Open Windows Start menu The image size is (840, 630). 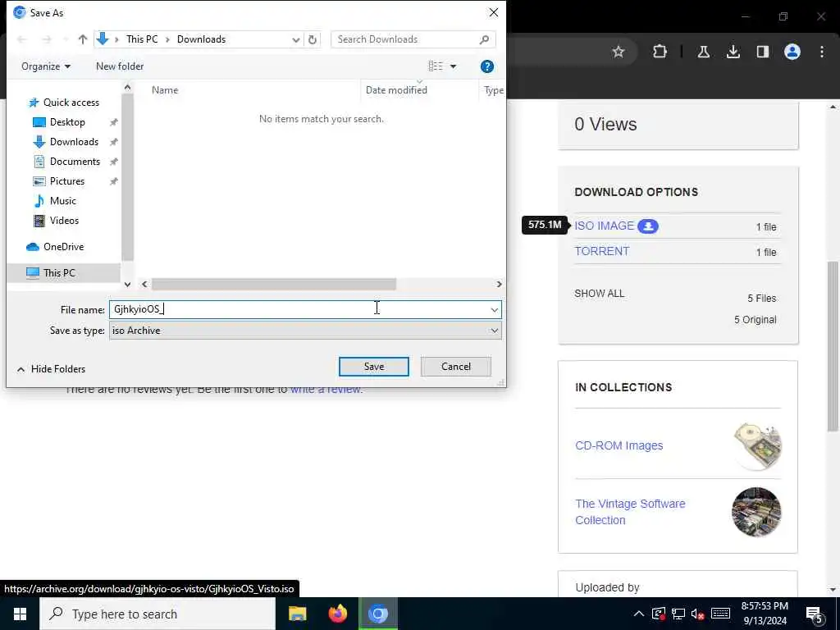20,614
